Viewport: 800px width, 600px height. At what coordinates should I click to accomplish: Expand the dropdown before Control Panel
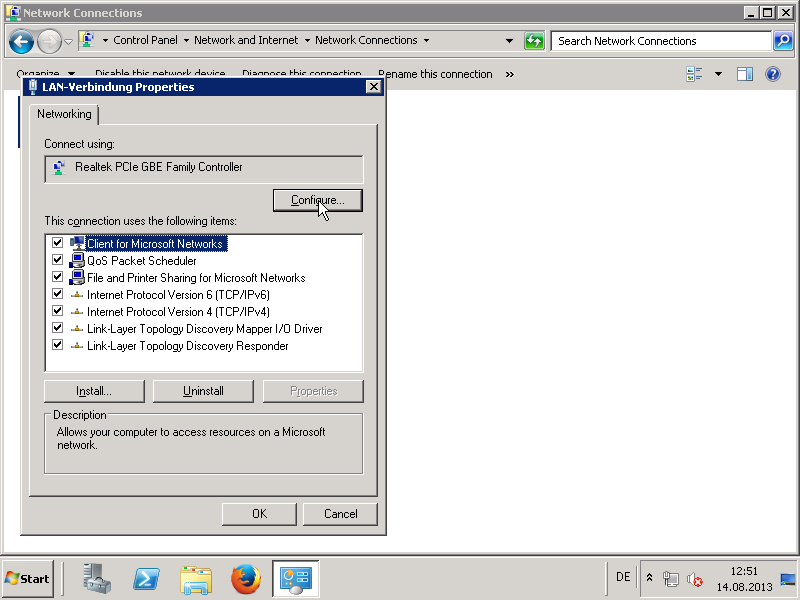(x=105, y=40)
